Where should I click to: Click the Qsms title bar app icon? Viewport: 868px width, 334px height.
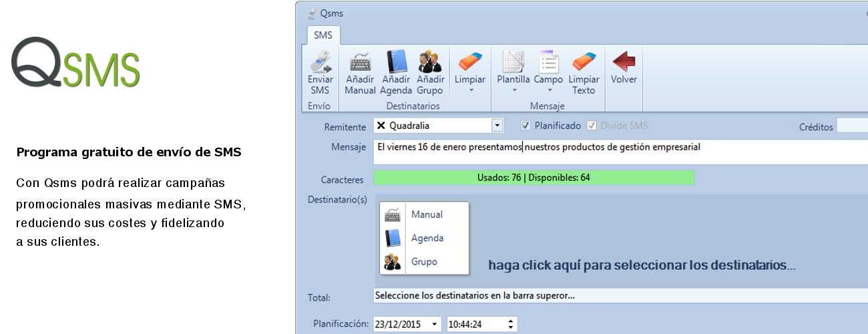click(312, 13)
